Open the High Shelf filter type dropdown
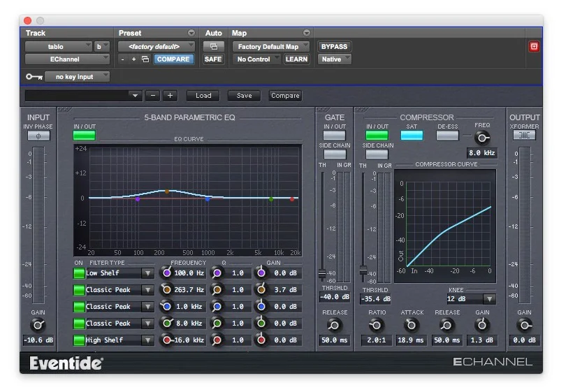566x392 pixels. click(147, 340)
